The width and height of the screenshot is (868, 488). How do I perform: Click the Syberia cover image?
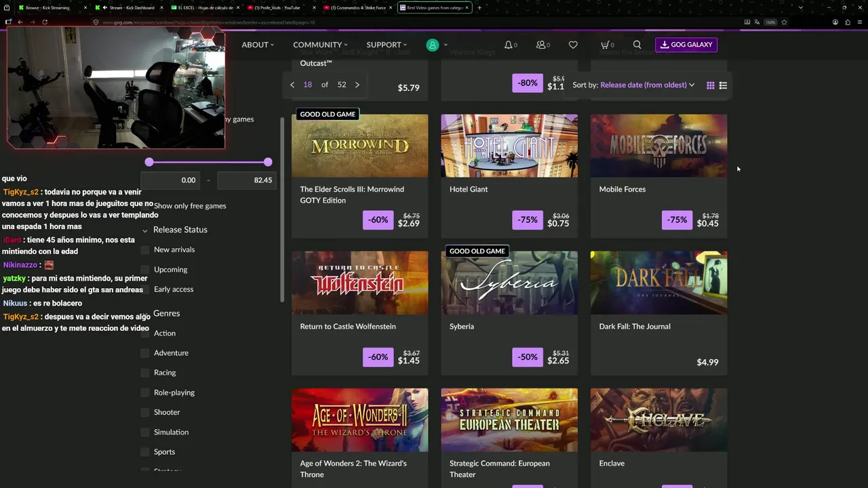(x=509, y=283)
